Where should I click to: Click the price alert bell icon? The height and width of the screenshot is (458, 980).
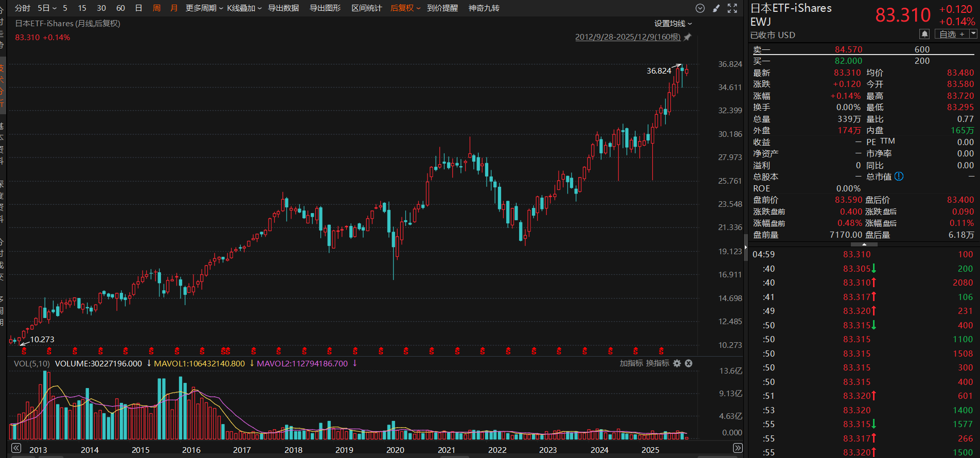click(x=924, y=34)
